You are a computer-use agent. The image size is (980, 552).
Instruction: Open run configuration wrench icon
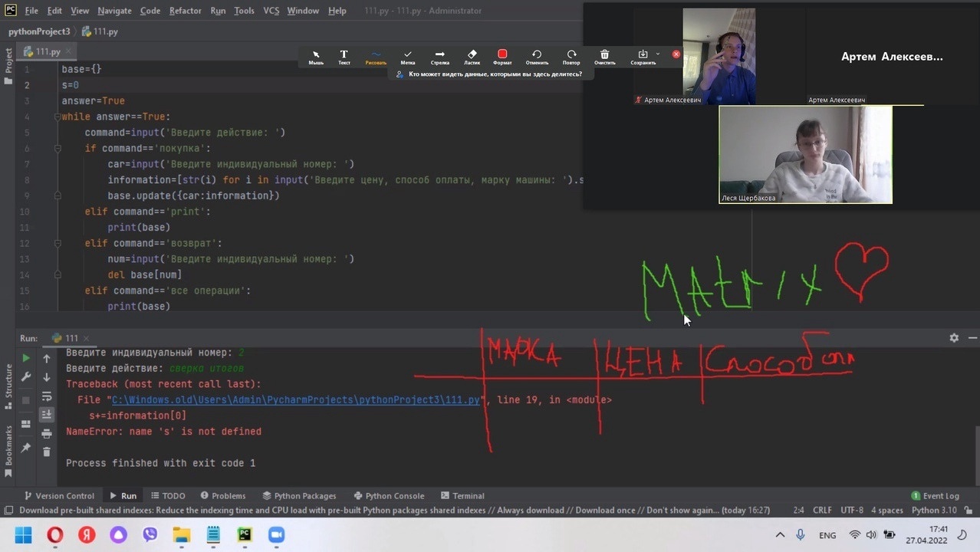pyautogui.click(x=25, y=377)
